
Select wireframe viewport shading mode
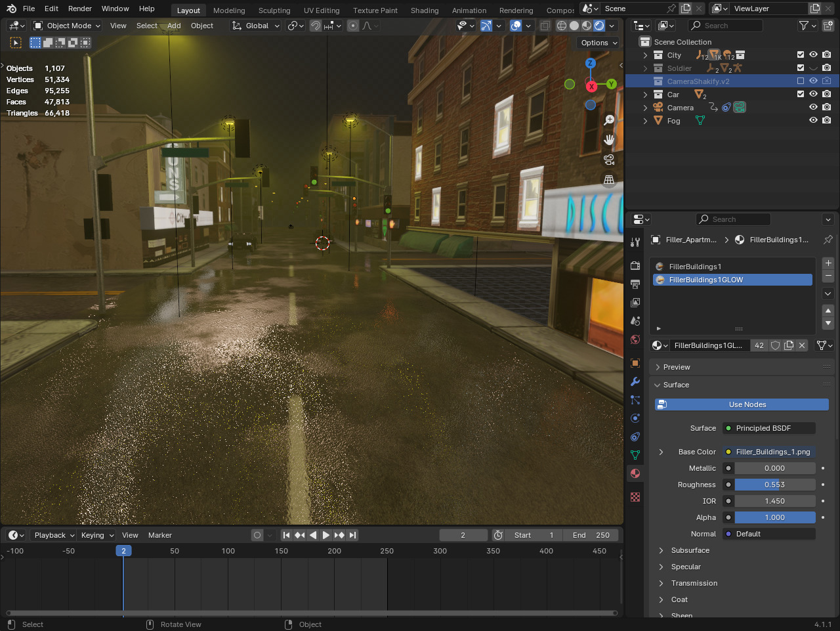pyautogui.click(x=562, y=26)
